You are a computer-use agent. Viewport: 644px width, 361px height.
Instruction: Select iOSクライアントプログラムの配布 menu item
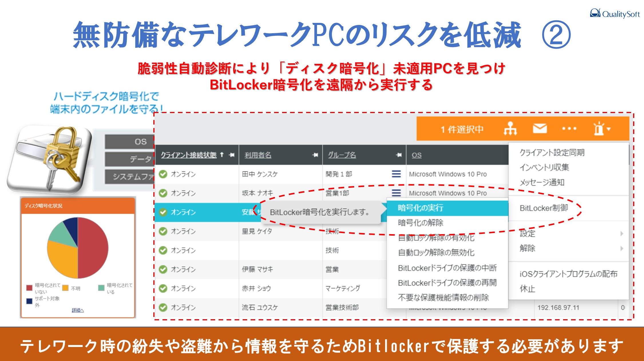pos(568,274)
